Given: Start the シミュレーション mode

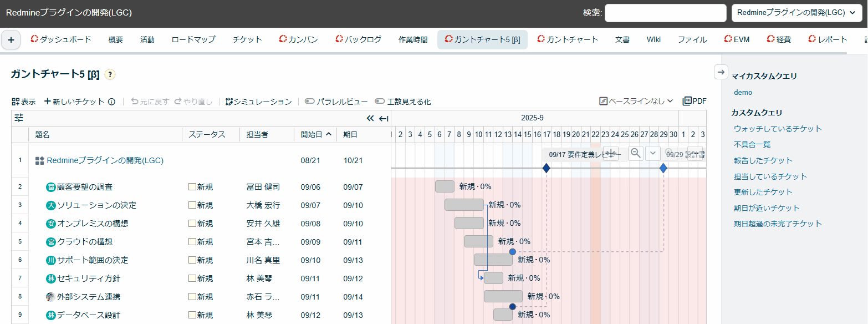Looking at the screenshot, I should click(x=258, y=102).
